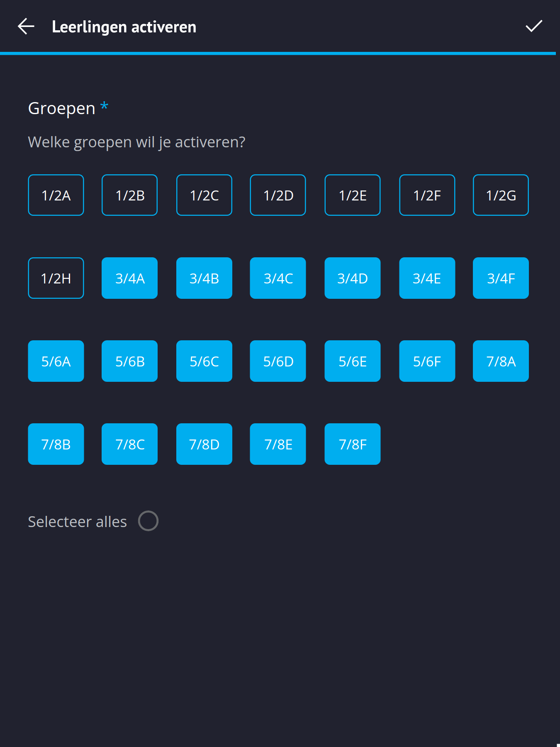Select group 1/2G
This screenshot has width=560, height=747.
(x=501, y=195)
